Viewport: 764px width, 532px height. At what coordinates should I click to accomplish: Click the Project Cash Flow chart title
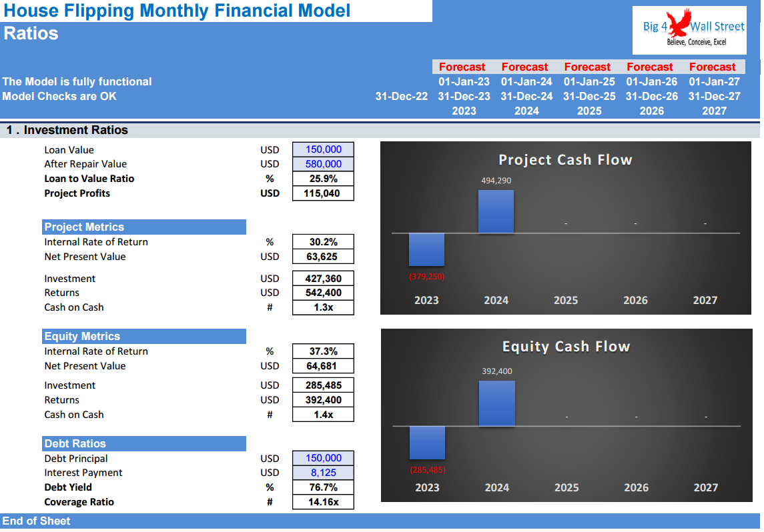[x=565, y=159]
